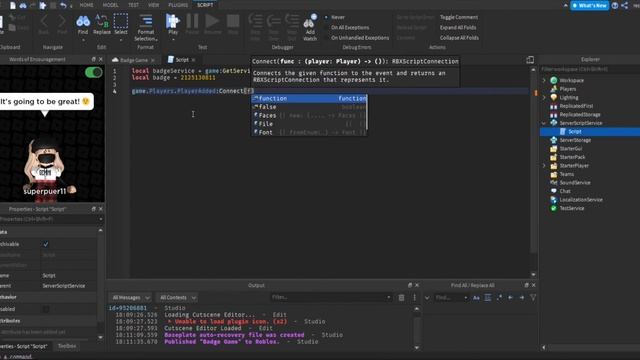The image size is (640, 360).
Task: Choose 'function' from autocomplete list
Action: (x=309, y=98)
